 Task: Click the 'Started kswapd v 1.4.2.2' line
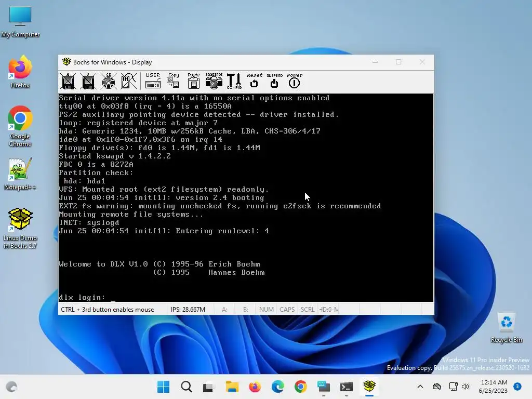tap(115, 156)
